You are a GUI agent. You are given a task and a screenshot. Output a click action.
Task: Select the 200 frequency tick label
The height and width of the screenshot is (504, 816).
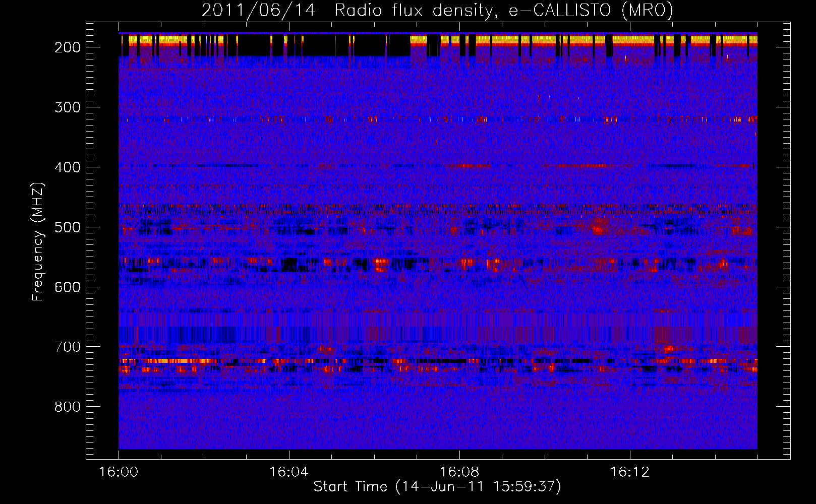pyautogui.click(x=68, y=47)
